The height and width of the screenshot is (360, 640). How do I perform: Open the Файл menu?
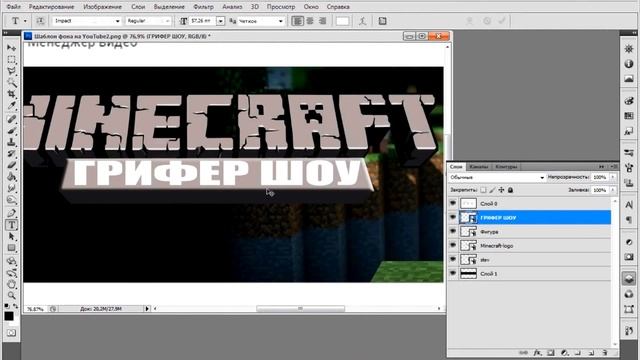tap(13, 7)
